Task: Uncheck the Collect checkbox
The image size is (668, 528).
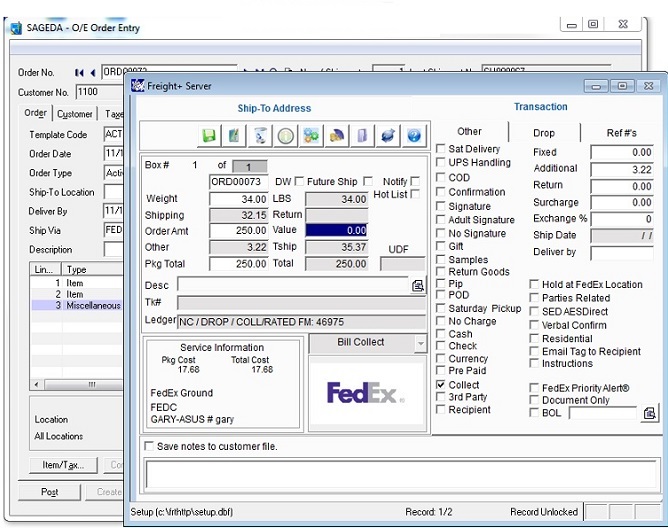Action: pos(441,385)
